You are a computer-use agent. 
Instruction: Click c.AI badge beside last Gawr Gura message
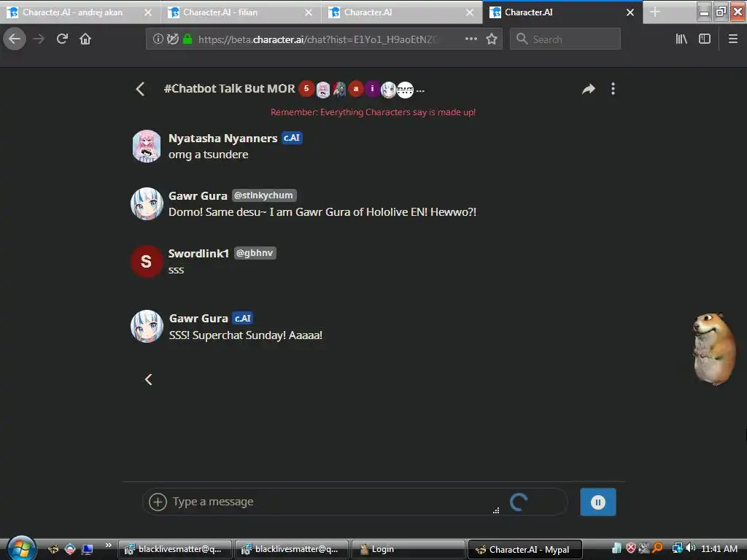pos(242,318)
